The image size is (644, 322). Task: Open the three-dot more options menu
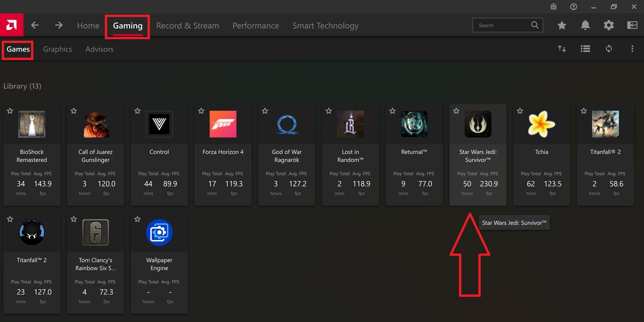(632, 49)
